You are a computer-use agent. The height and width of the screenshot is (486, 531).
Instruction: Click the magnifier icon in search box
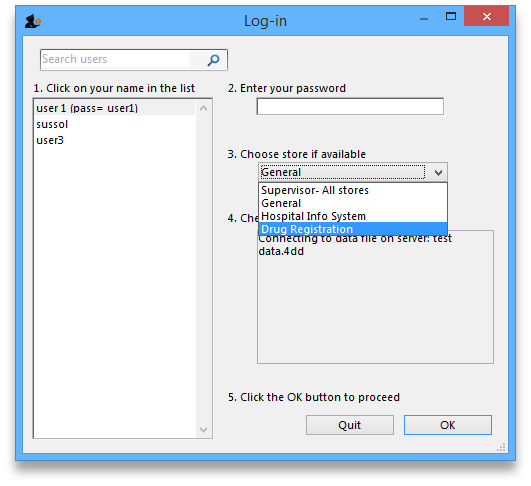(x=213, y=60)
